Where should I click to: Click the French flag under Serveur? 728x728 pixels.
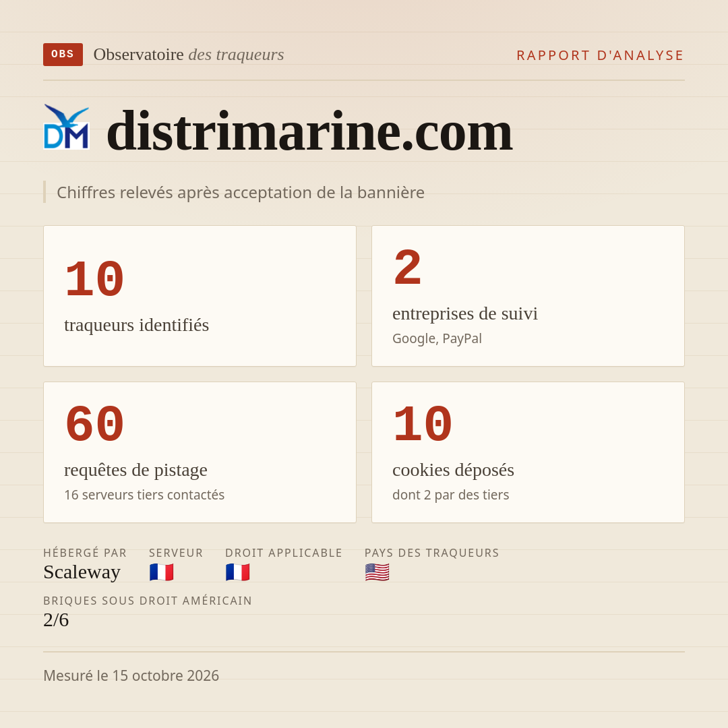(x=162, y=572)
